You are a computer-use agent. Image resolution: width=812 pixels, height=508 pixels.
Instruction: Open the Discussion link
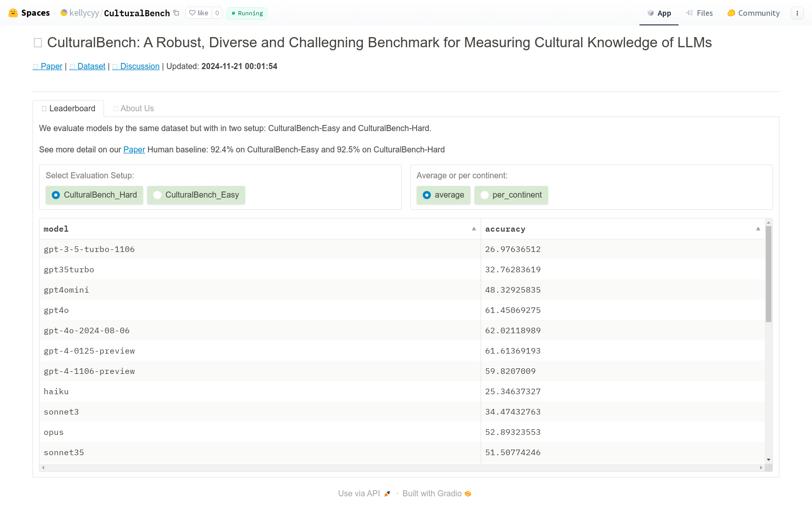(x=136, y=66)
